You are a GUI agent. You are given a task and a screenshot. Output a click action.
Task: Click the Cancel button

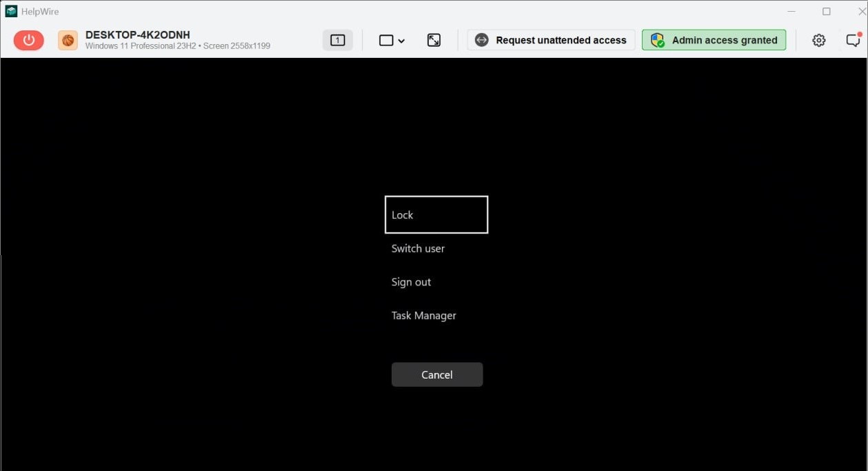click(436, 374)
